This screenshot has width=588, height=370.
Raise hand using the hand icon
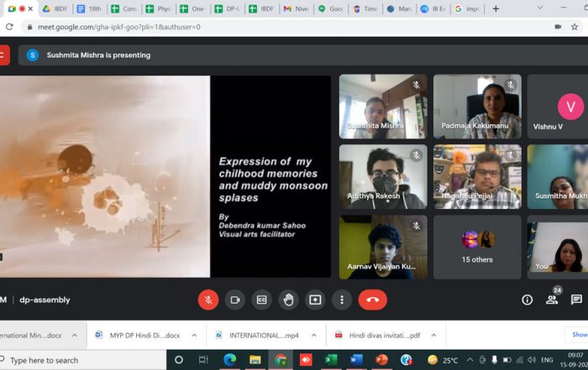pyautogui.click(x=288, y=300)
